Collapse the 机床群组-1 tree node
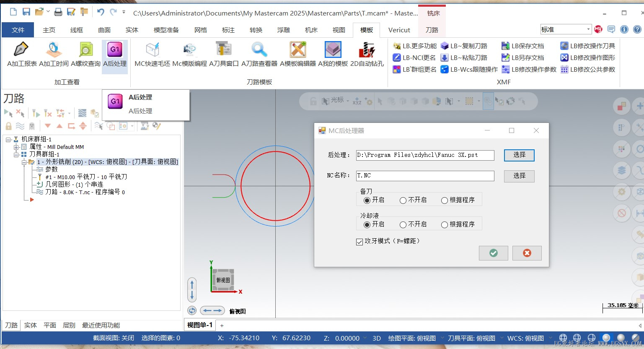Viewport: 644px width, 349px height. (8, 140)
